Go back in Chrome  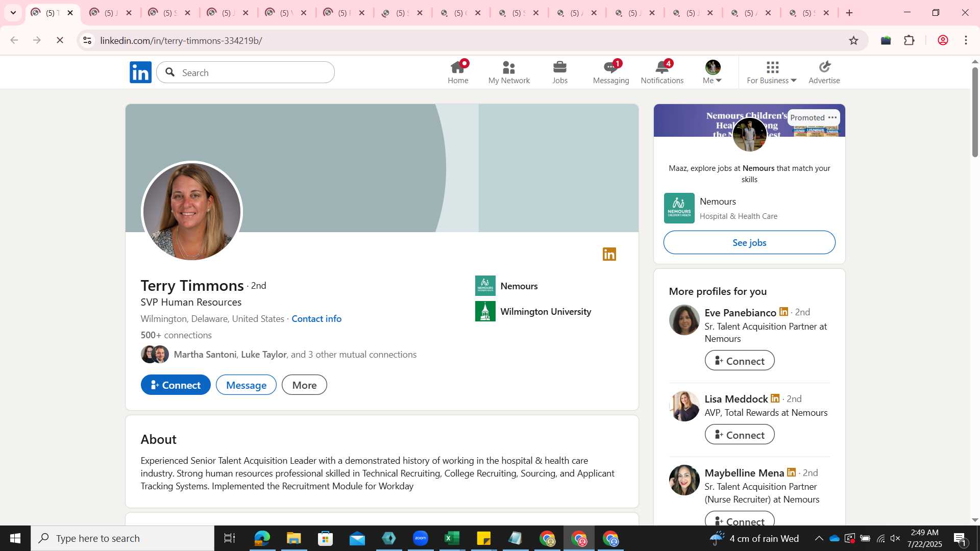click(14, 40)
